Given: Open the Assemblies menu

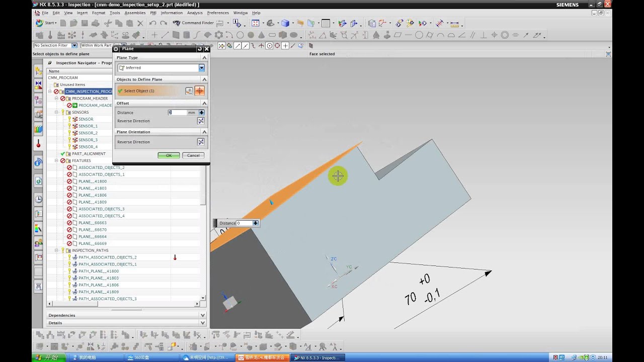Looking at the screenshot, I should click(134, 13).
